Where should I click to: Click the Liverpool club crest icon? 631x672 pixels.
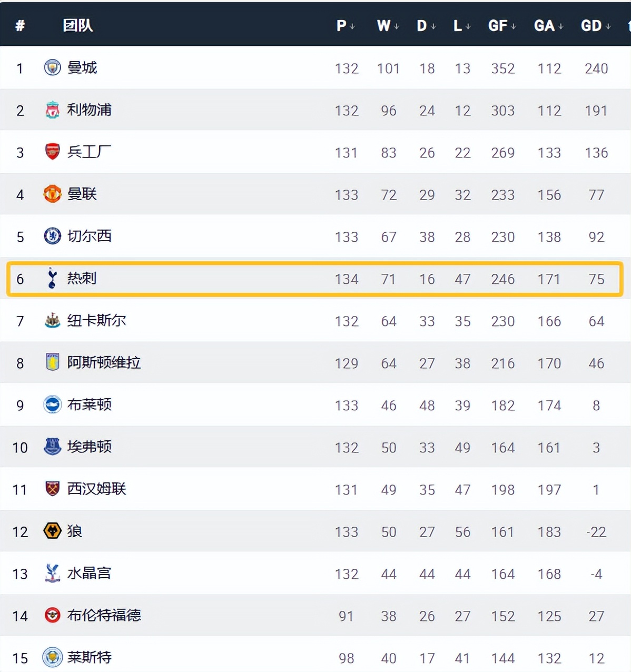pos(52,110)
